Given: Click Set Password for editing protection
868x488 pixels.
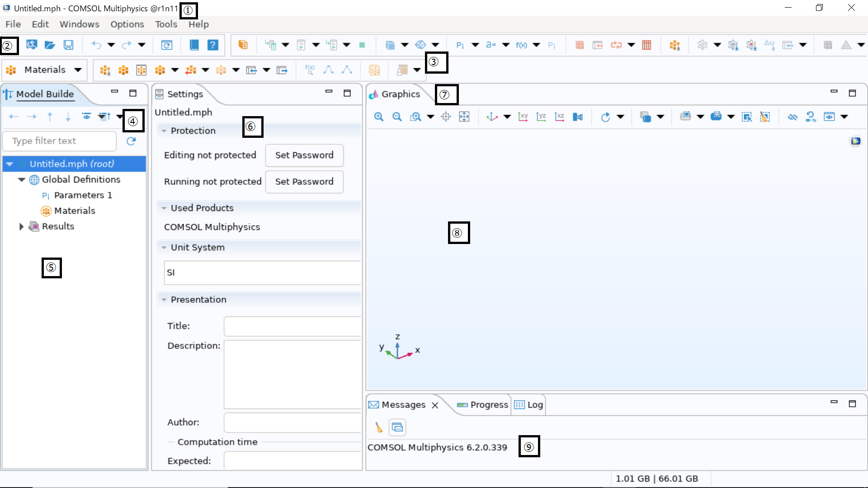Looking at the screenshot, I should (x=304, y=155).
